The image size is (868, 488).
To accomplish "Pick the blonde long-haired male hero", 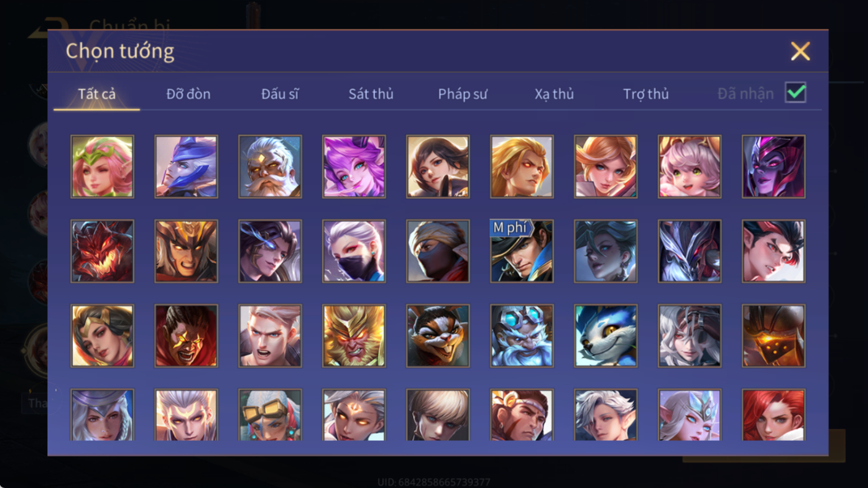I will tap(522, 167).
